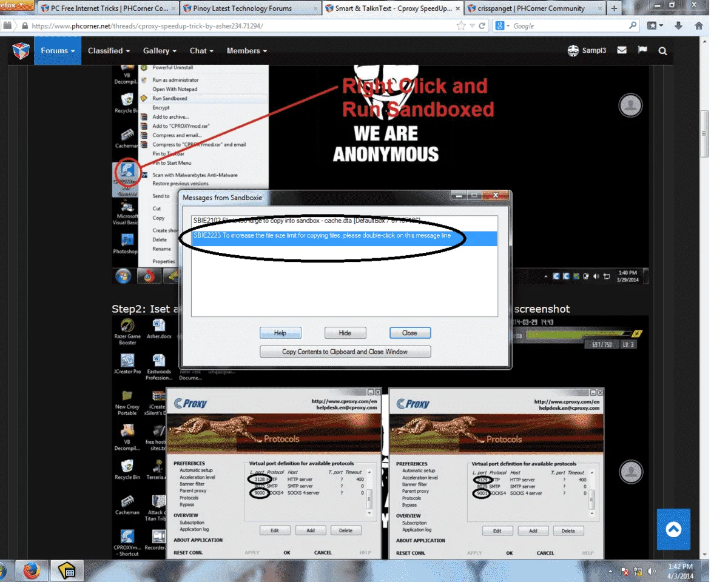Expand the Classified dropdown menu

pos(109,51)
